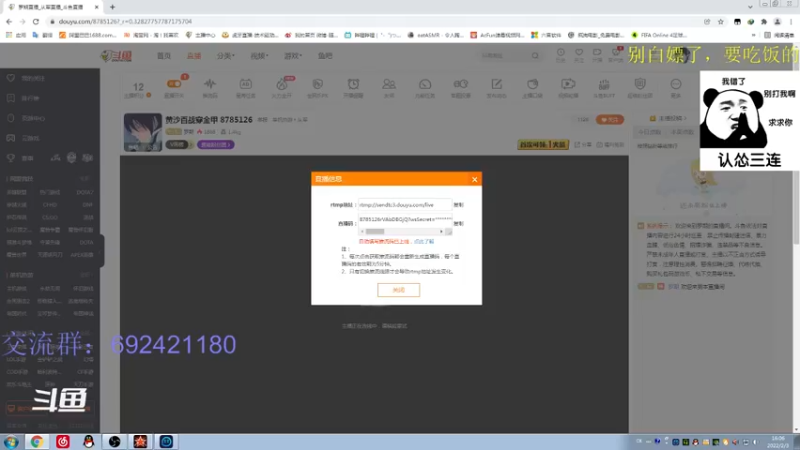Viewport: 800px width, 450px height.
Task: Bookmark page with star icon
Action: [x=720, y=21]
